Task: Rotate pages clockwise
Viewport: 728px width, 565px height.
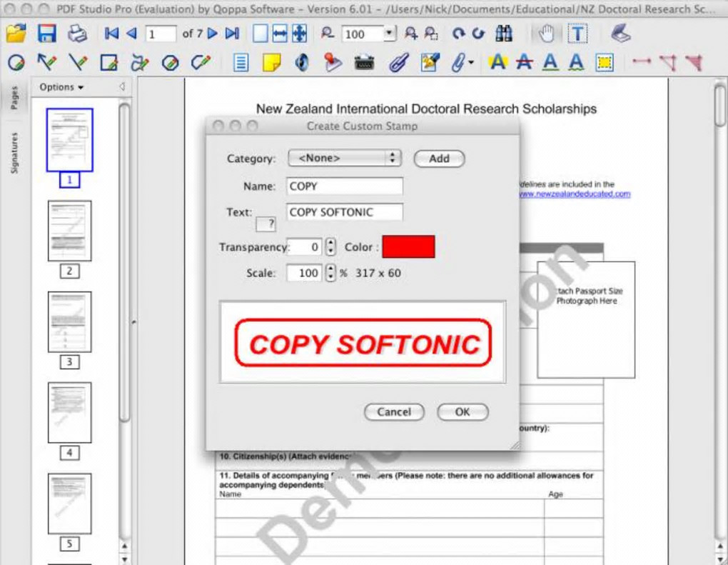Action: [459, 34]
